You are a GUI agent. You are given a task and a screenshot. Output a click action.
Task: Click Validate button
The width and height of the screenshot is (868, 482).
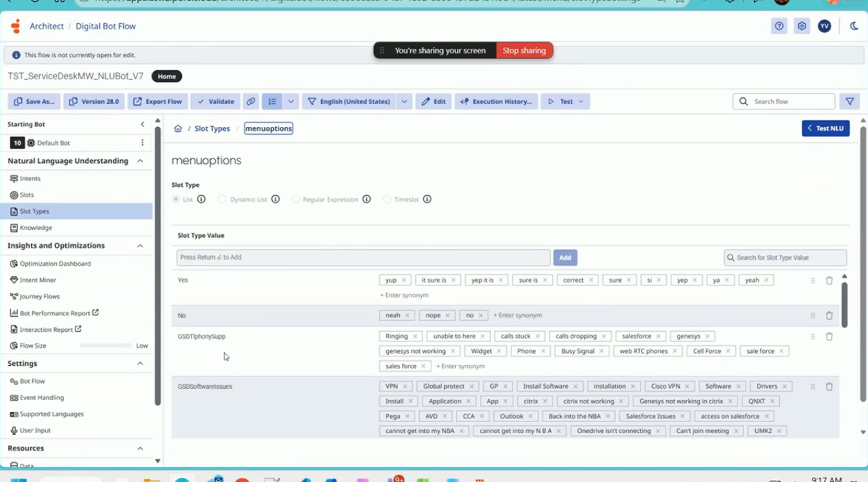[215, 102]
